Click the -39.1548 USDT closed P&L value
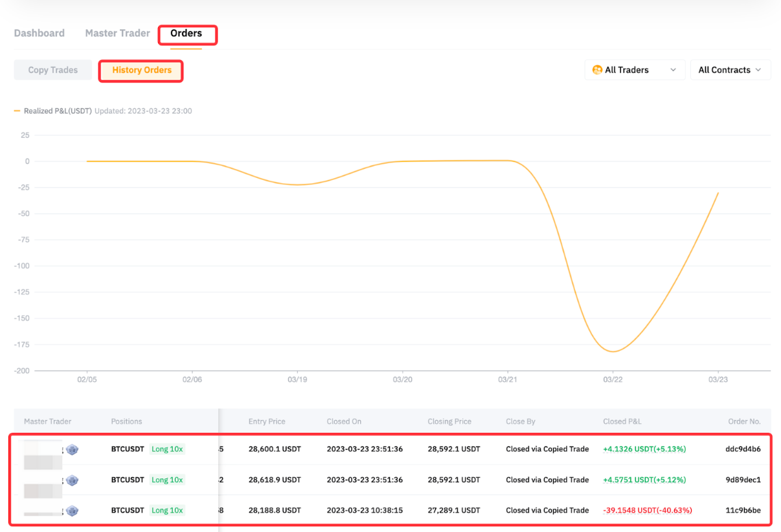Viewport: 781px width, 532px height. [647, 511]
